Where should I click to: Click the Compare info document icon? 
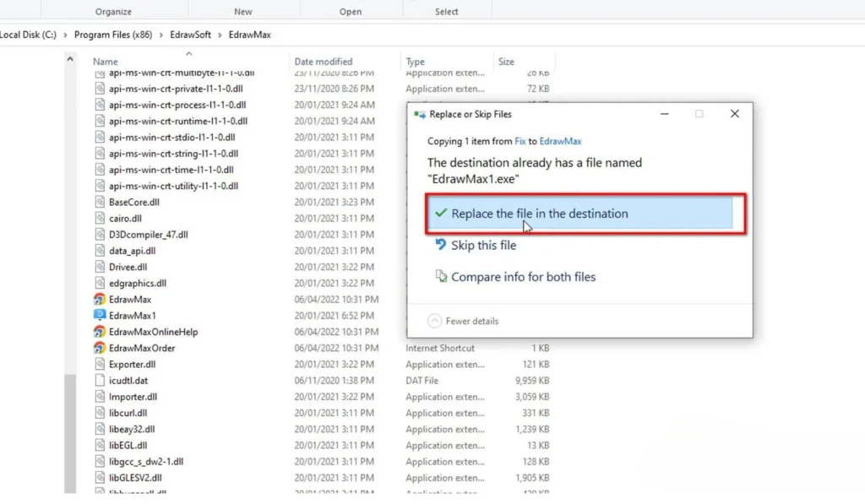pyautogui.click(x=440, y=276)
